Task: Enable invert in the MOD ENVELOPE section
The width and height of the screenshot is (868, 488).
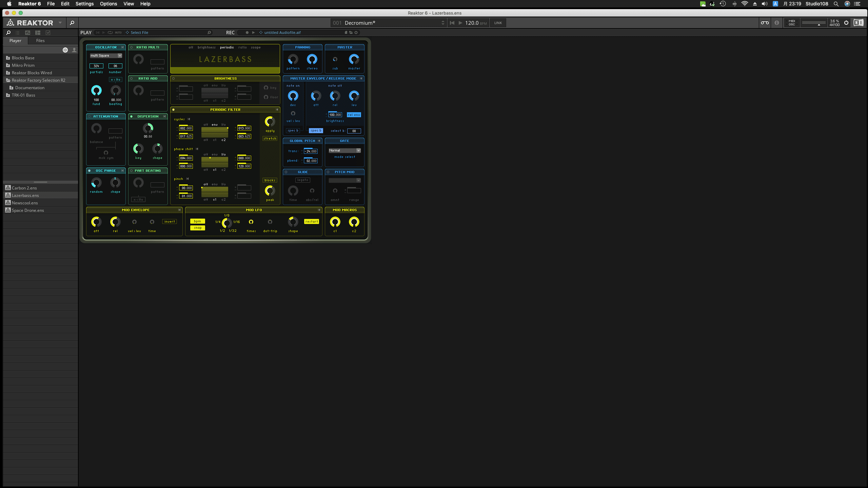Action: pyautogui.click(x=170, y=221)
